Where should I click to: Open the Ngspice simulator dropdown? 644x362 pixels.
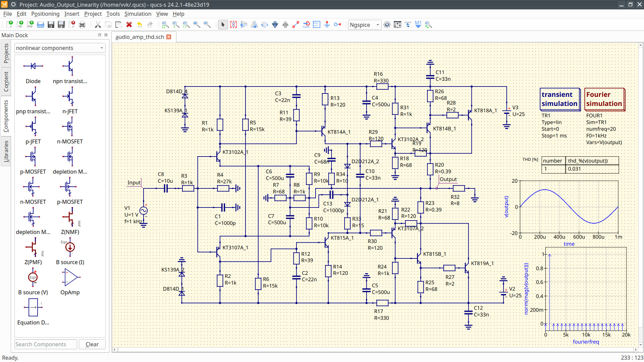[365, 25]
